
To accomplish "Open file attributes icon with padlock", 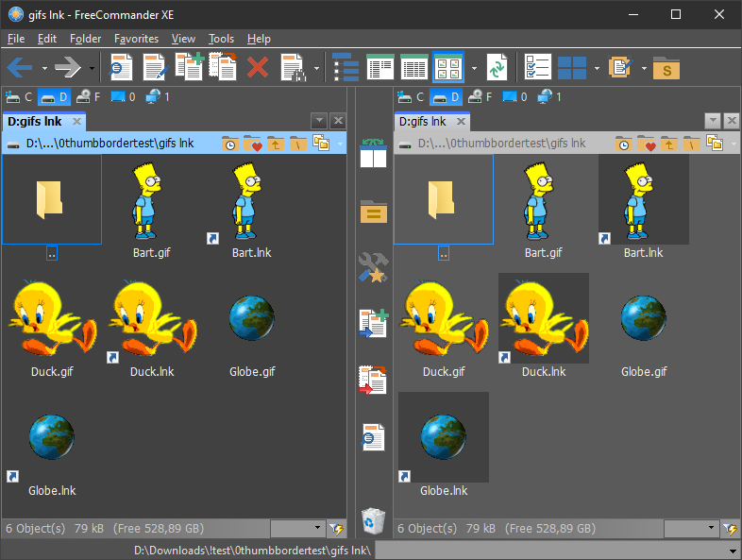I will 293,68.
